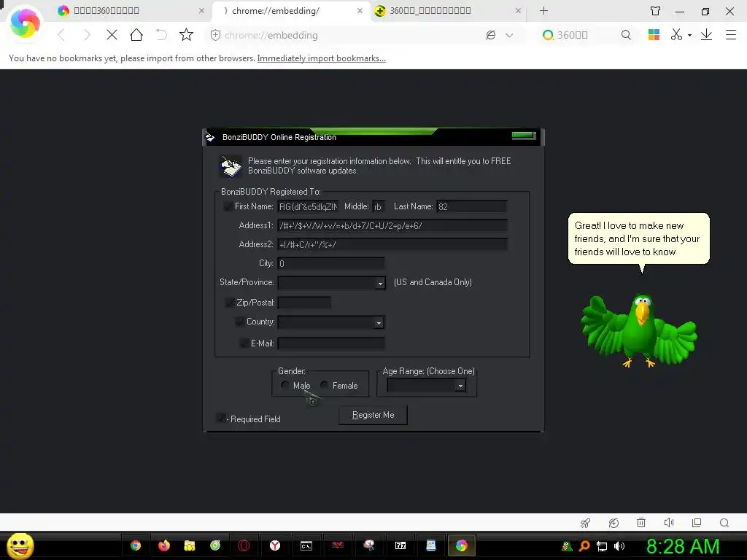
Task: Click the scissors screenshot tool icon
Action: [x=676, y=34]
